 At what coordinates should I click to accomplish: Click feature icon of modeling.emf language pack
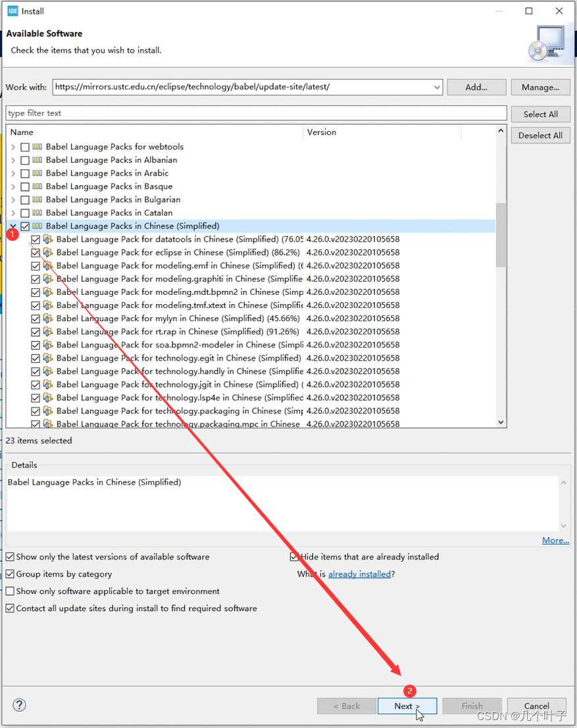pos(48,265)
